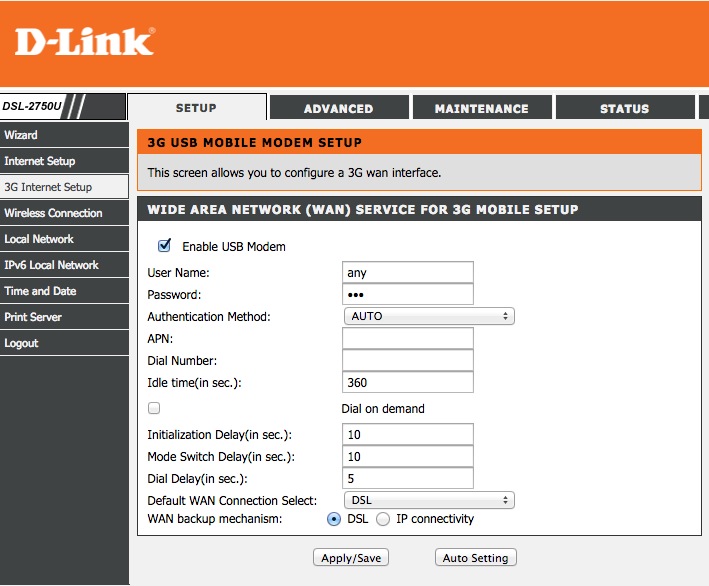Switch to the ADVANCED tab

pyautogui.click(x=339, y=108)
